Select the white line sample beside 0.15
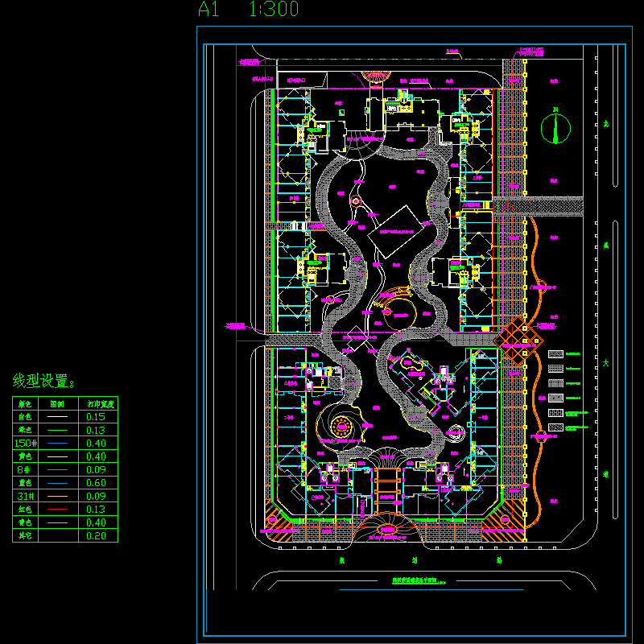The image size is (644, 644). tap(57, 417)
